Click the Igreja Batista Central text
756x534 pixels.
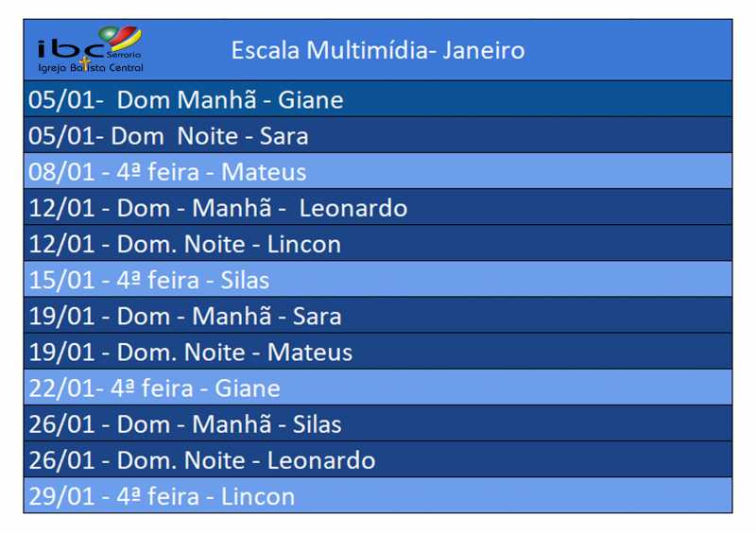(91, 67)
